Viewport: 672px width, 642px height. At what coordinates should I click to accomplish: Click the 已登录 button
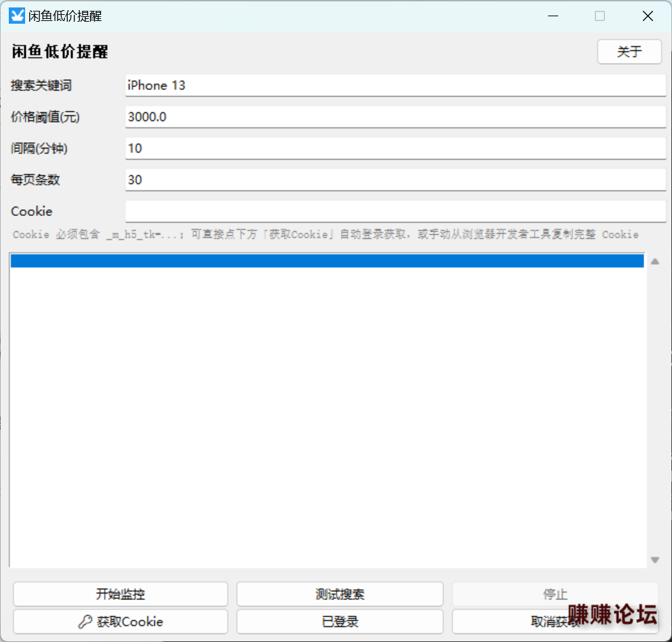point(340,622)
